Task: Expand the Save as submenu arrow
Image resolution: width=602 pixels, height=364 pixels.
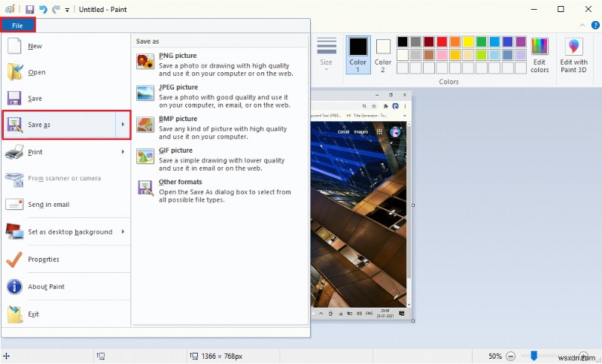Action: (x=123, y=125)
